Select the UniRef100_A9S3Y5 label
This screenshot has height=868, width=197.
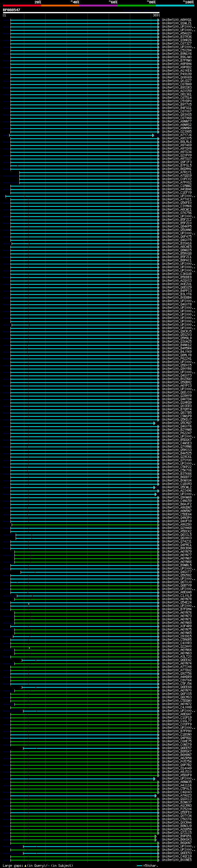[177, 139]
